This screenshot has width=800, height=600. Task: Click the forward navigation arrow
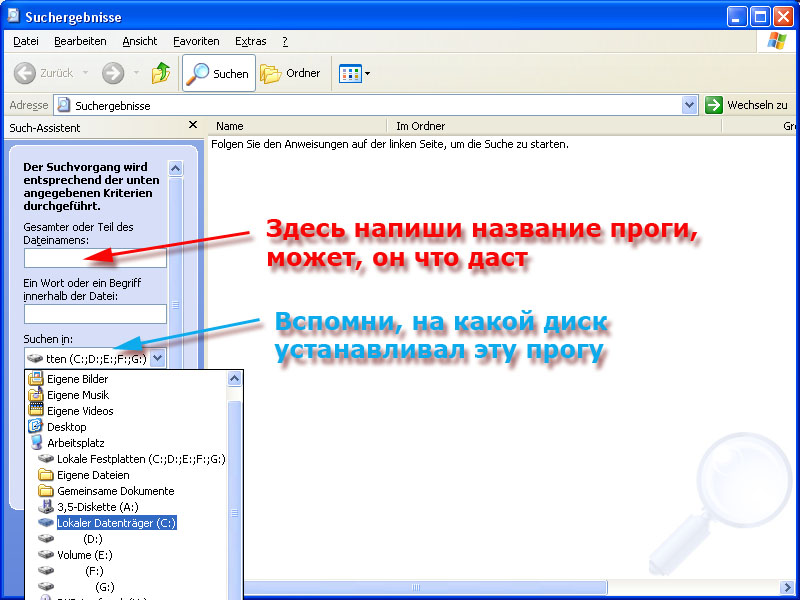coord(113,74)
